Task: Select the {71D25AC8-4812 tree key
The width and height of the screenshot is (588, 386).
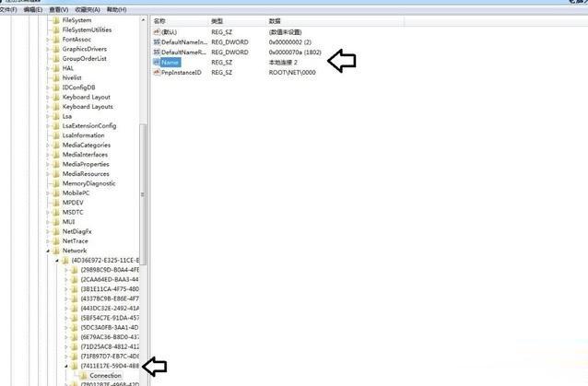Action: click(110, 347)
